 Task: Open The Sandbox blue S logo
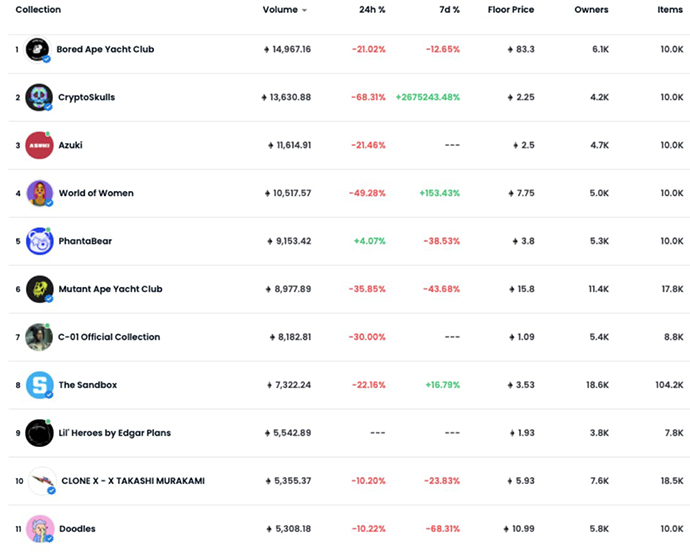point(40,385)
